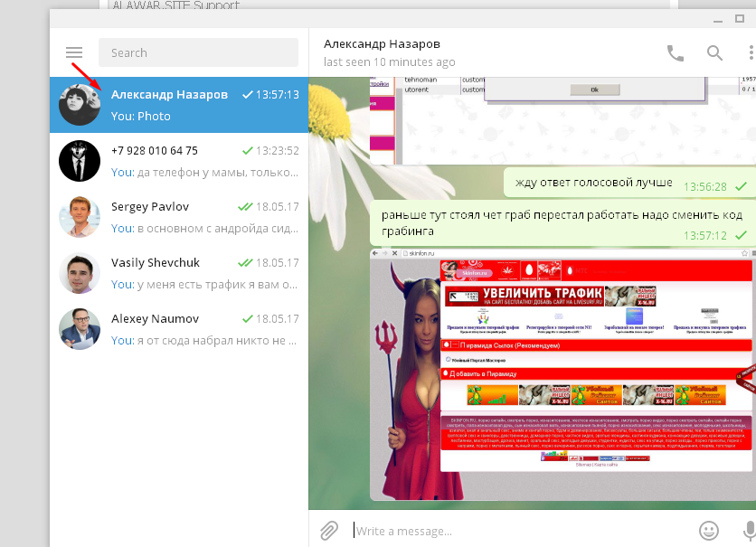
Task: Click the search-in-chat magnifier icon
Action: pyautogui.click(x=714, y=52)
